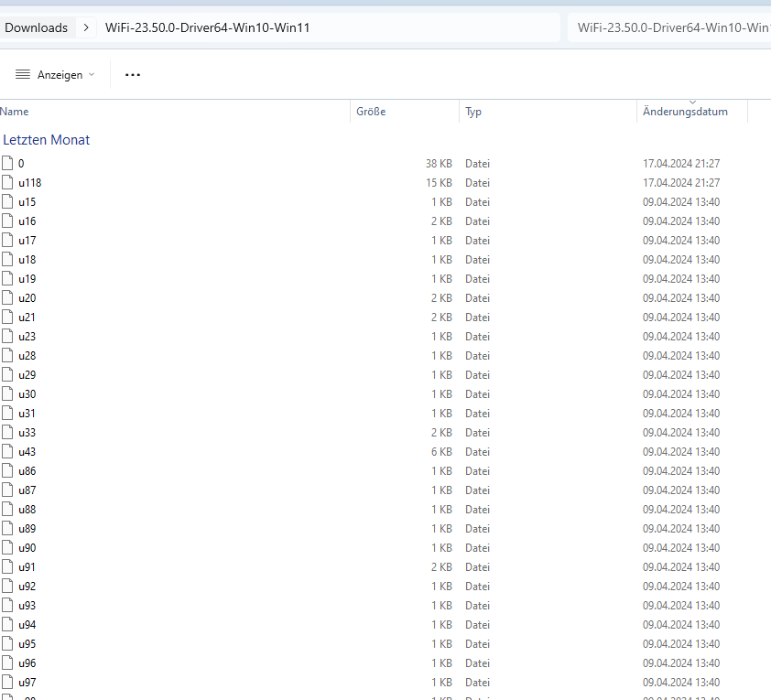
Task: Select the file icon of u33
Action: 7,432
